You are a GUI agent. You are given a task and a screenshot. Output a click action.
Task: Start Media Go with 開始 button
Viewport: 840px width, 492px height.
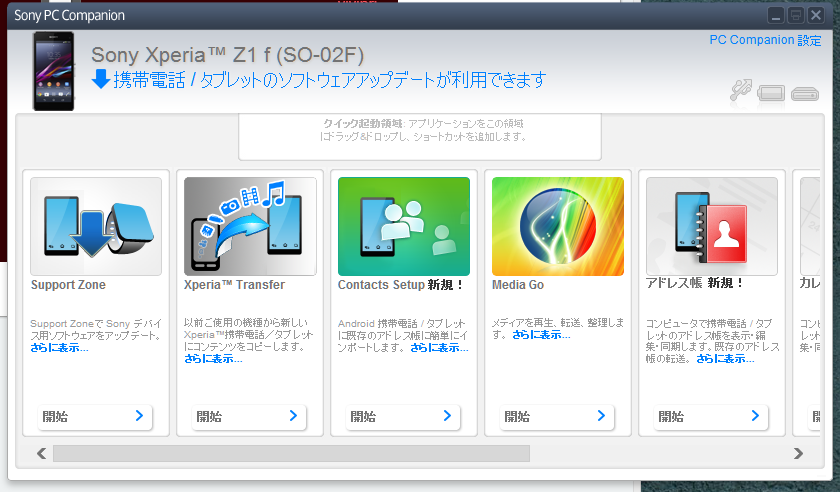point(557,416)
